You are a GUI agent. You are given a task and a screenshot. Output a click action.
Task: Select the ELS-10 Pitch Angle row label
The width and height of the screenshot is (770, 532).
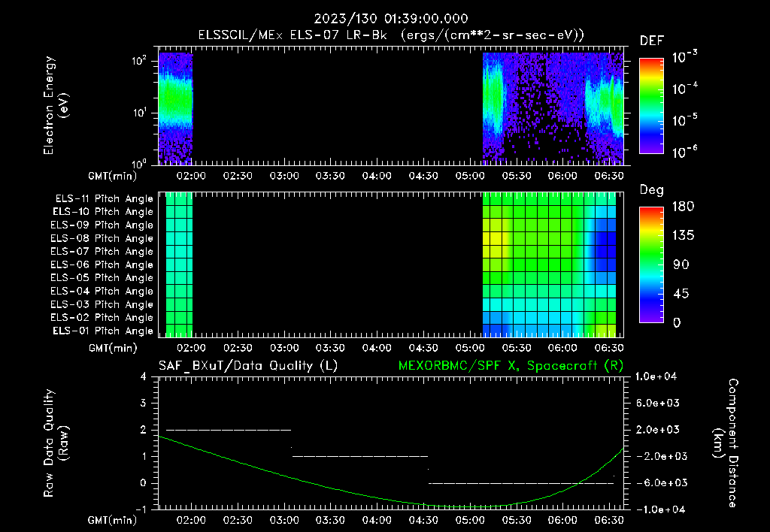103,212
